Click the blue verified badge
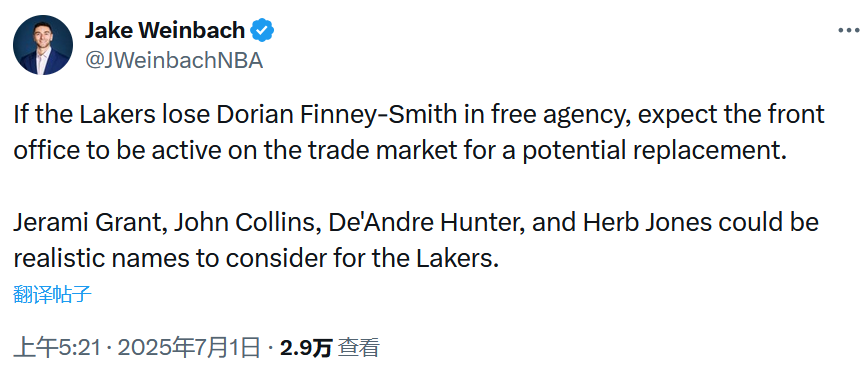This screenshot has width=864, height=378. click(262, 30)
